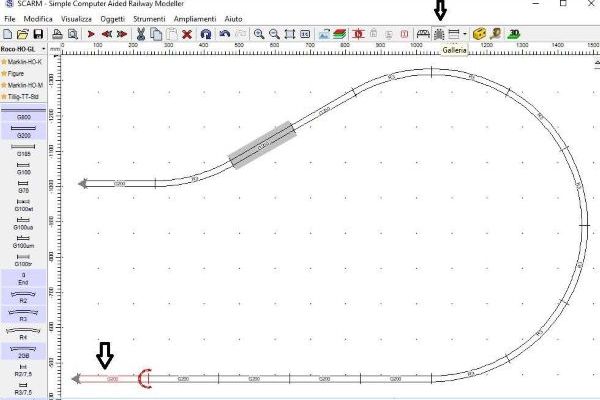Click the New document icon
Viewport: 600px width, 400px height.
7,34
